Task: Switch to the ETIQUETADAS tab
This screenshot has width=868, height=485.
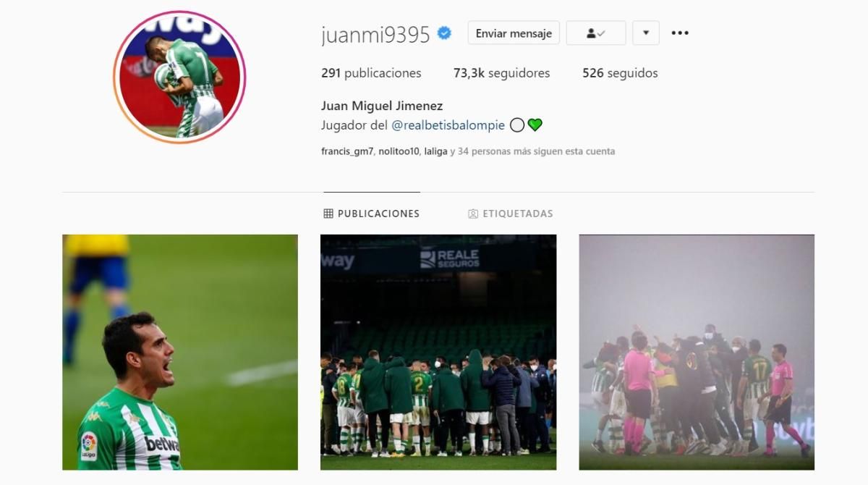Action: [x=511, y=214]
